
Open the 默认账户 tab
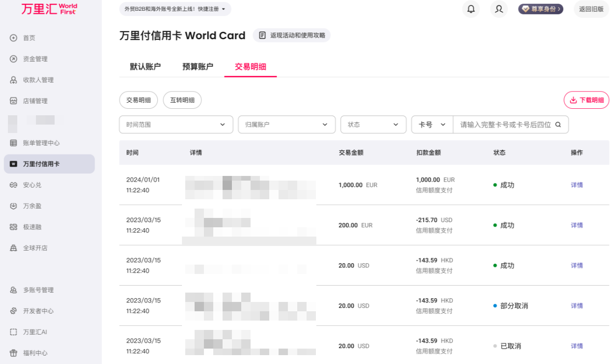(x=145, y=67)
